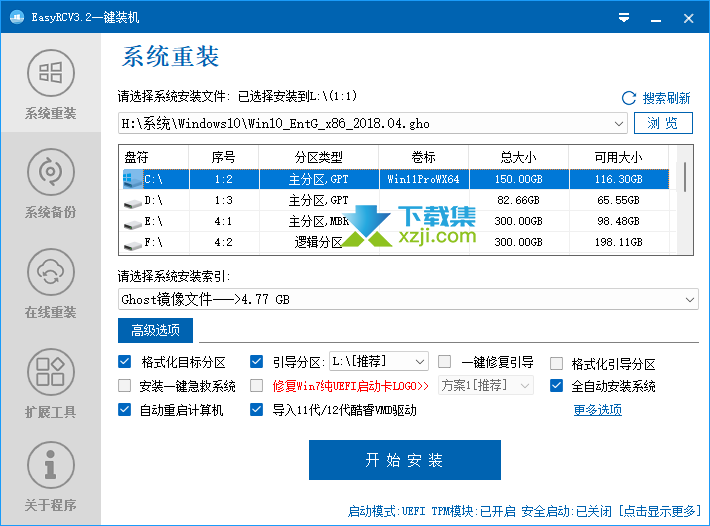Click the 浏览 browse button
The image size is (710, 526).
click(x=663, y=123)
